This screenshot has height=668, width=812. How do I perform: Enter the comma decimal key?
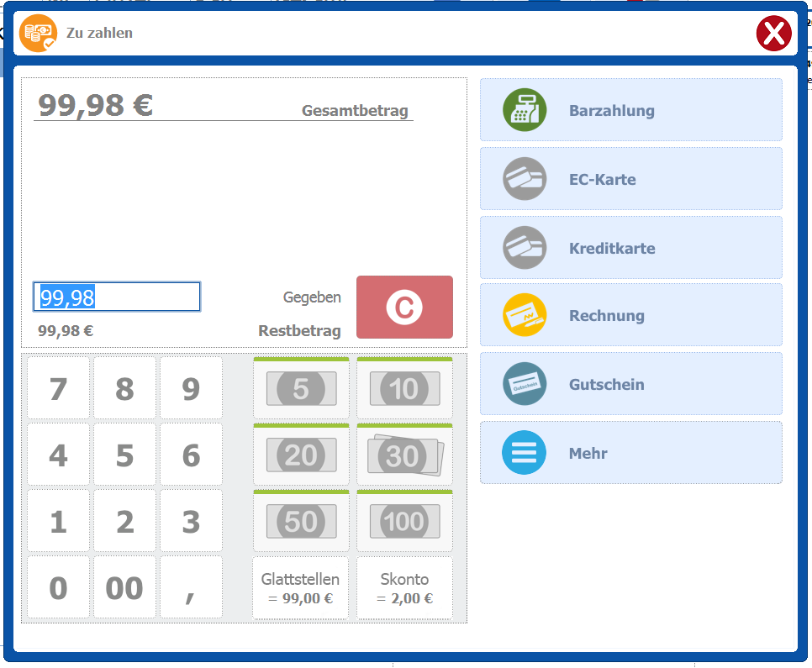[191, 587]
